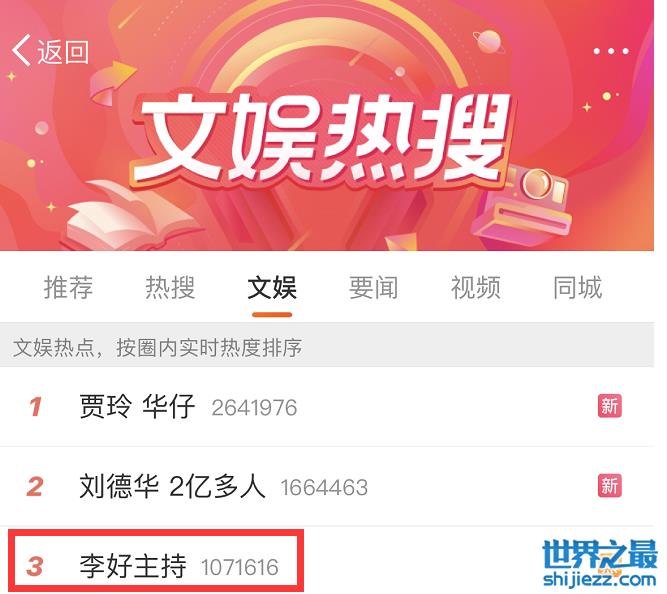Tap the back arrow chevron
The height and width of the screenshot is (594, 667).
[21, 50]
